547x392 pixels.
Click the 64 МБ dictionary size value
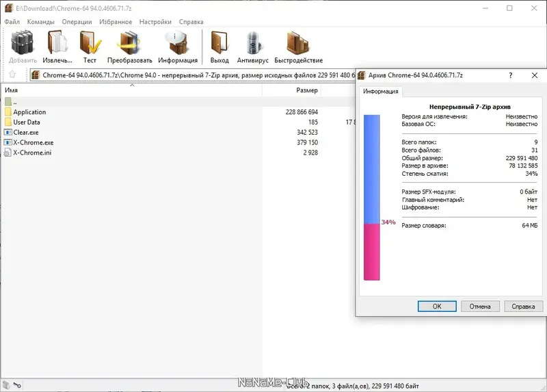tap(529, 226)
